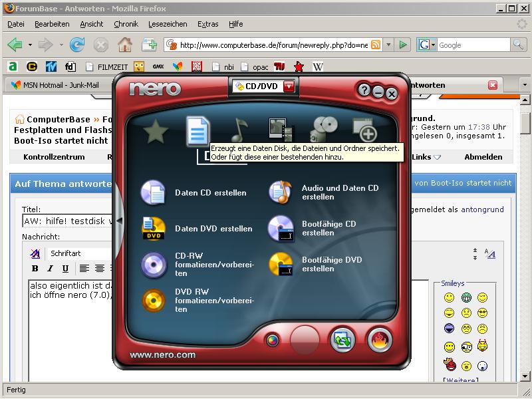Select the Photo and Video category icon
Image resolution: width=532 pixels, height=399 pixels.
[x=281, y=130]
